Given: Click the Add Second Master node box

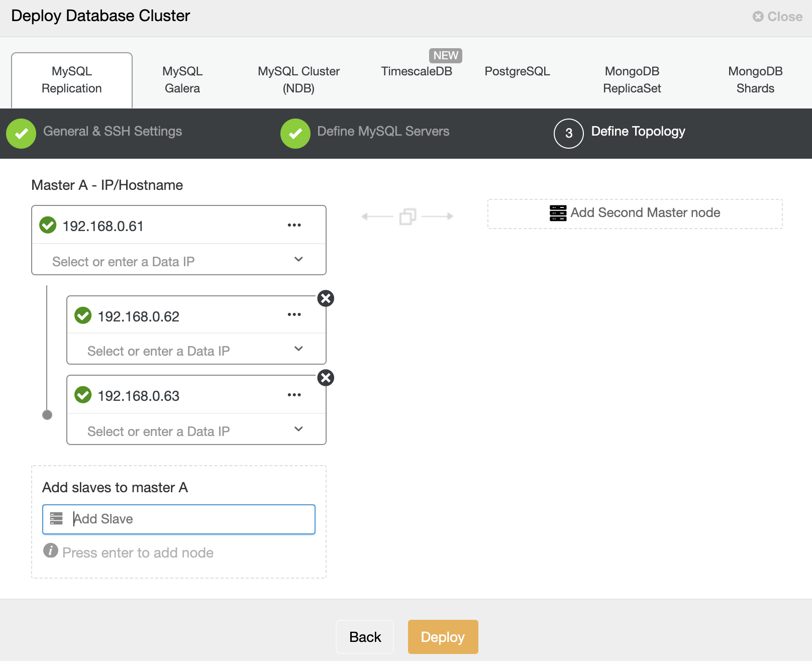Looking at the screenshot, I should click(635, 214).
